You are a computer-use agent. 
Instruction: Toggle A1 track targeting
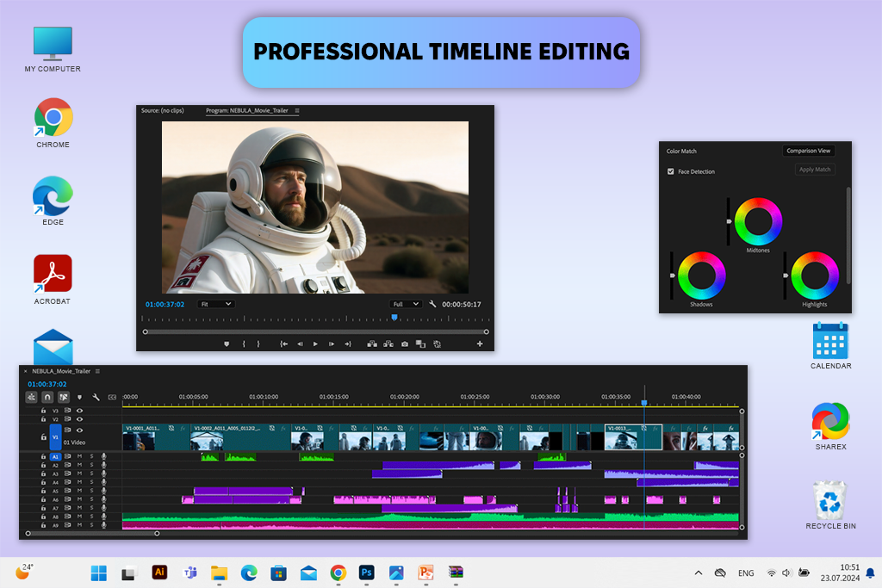click(55, 456)
